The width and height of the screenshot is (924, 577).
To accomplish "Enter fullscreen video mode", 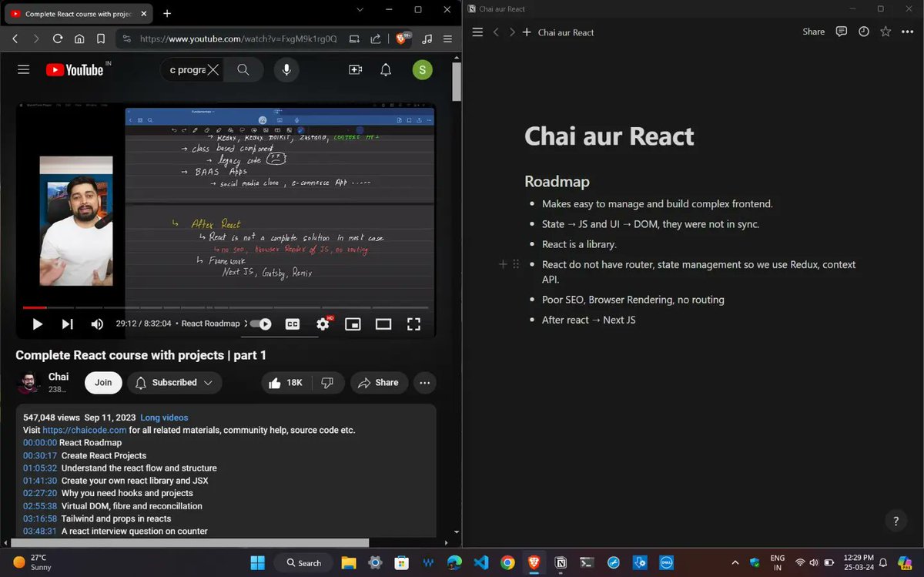I will pos(413,324).
